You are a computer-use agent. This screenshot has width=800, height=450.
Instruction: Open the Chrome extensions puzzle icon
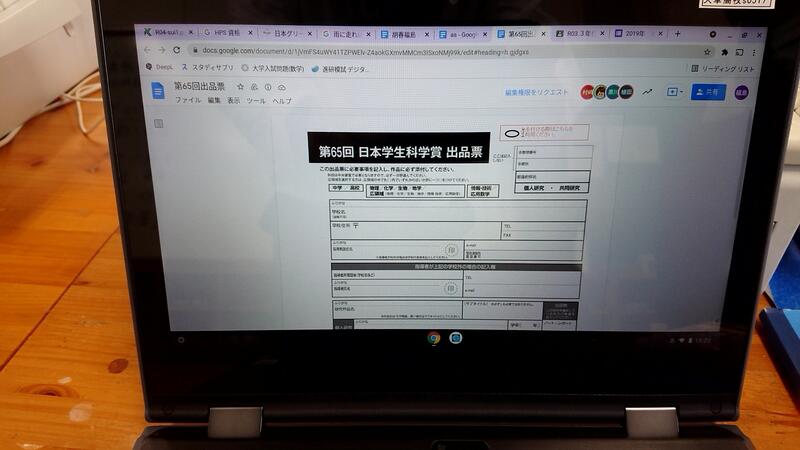(x=723, y=52)
